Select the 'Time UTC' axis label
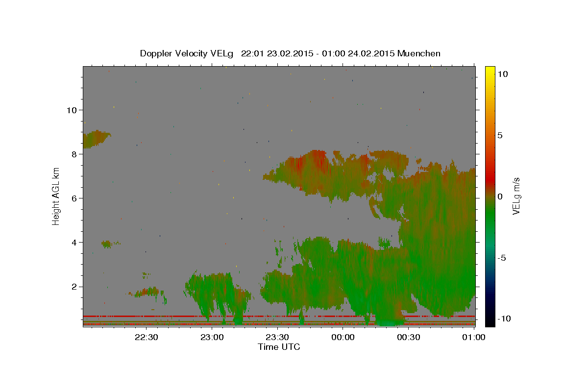Screen dimensions: 588x392 [279, 347]
